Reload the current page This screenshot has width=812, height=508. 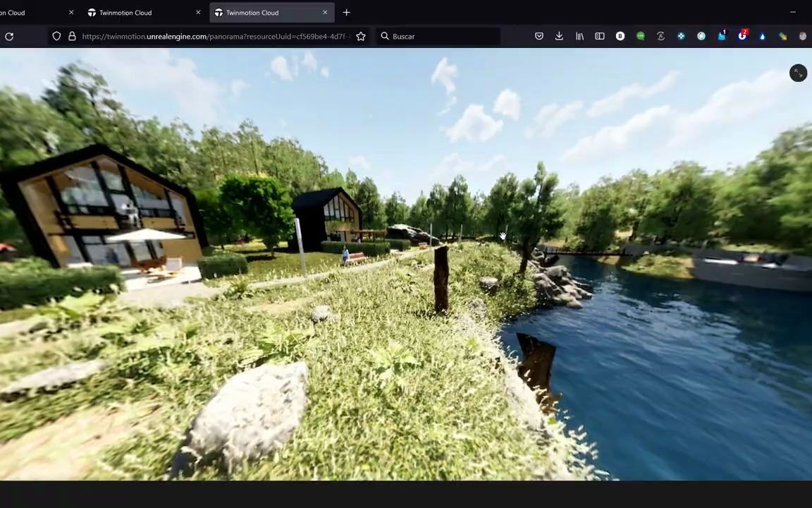coord(8,36)
